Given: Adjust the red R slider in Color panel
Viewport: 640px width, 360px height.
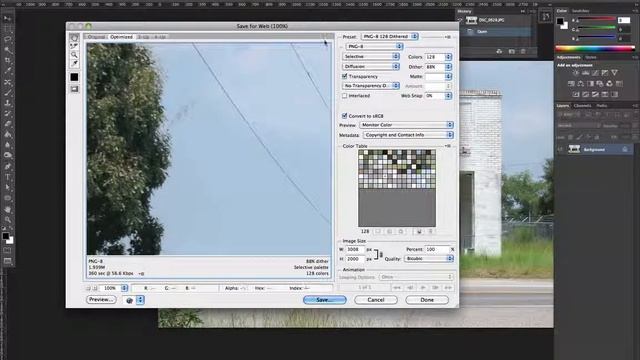Looking at the screenshot, I should [x=596, y=19].
